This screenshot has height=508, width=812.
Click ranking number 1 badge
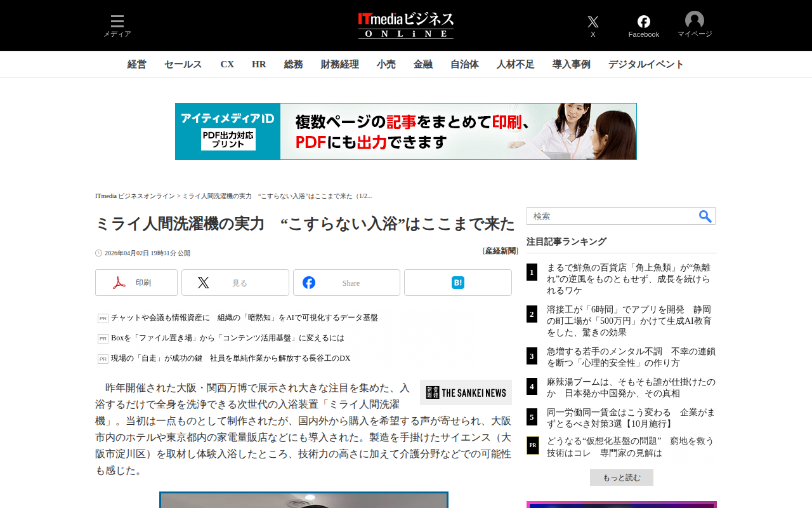(532, 272)
